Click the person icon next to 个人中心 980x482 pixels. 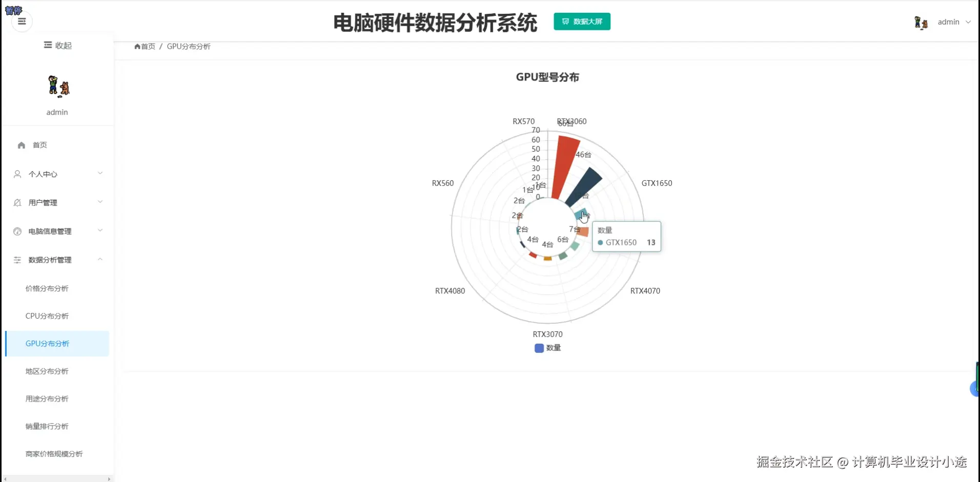pos(17,174)
